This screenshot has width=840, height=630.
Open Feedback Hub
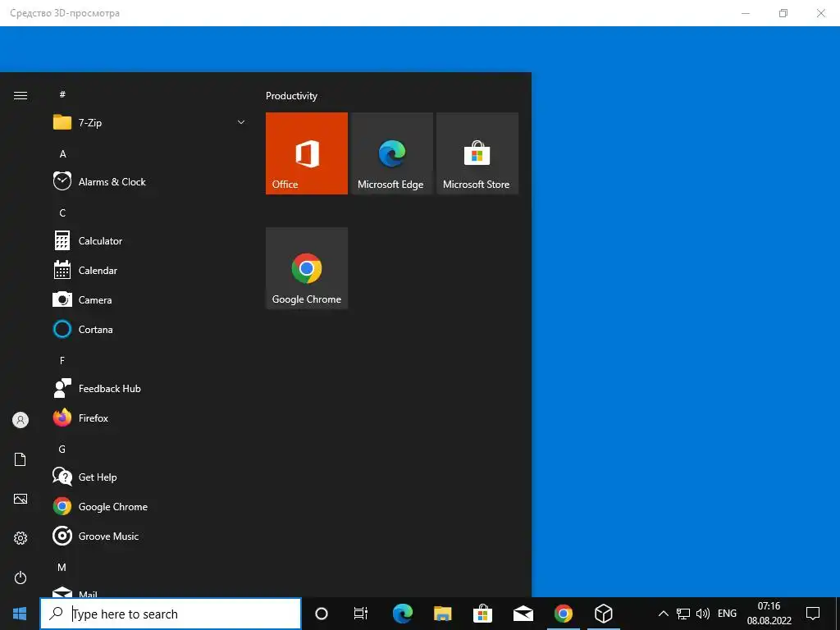point(150,388)
